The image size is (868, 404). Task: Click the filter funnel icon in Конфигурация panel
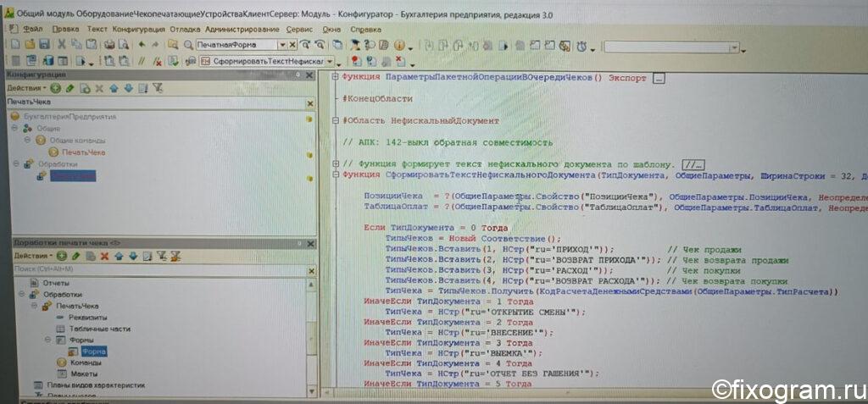click(x=158, y=88)
